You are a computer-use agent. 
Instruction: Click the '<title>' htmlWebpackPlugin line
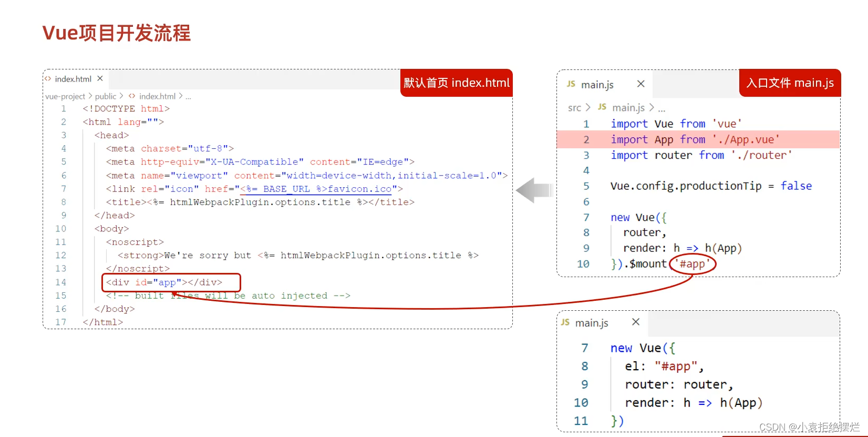point(260,202)
